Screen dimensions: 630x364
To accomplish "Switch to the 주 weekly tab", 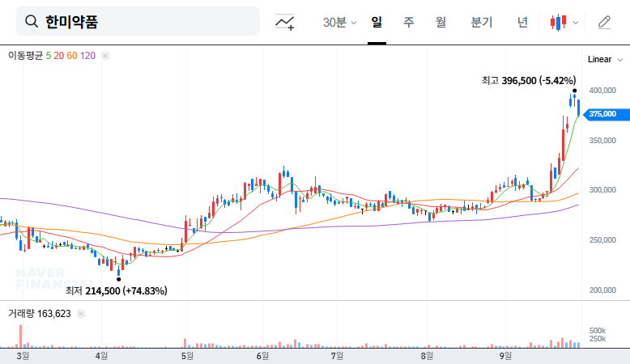I will click(409, 22).
